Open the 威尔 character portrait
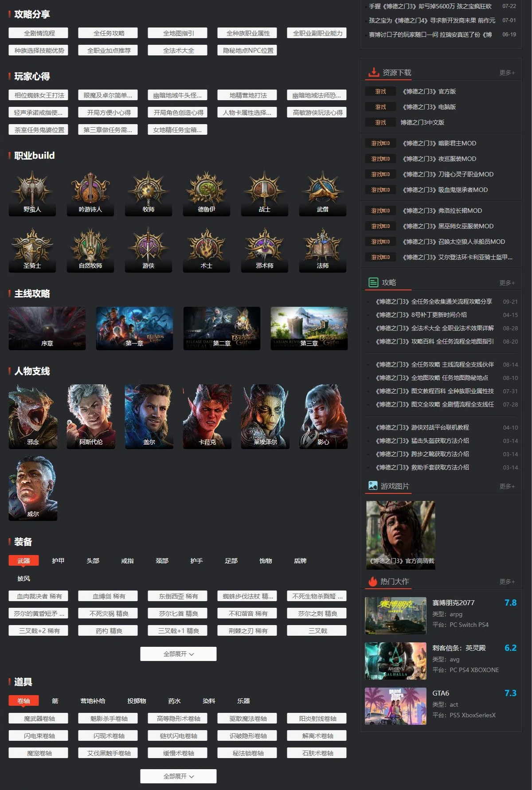 [33, 489]
